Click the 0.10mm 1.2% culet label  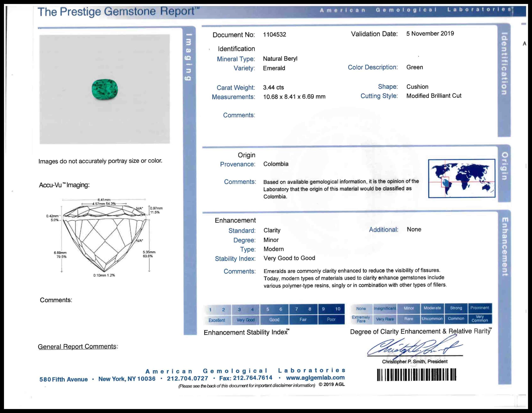(x=104, y=275)
